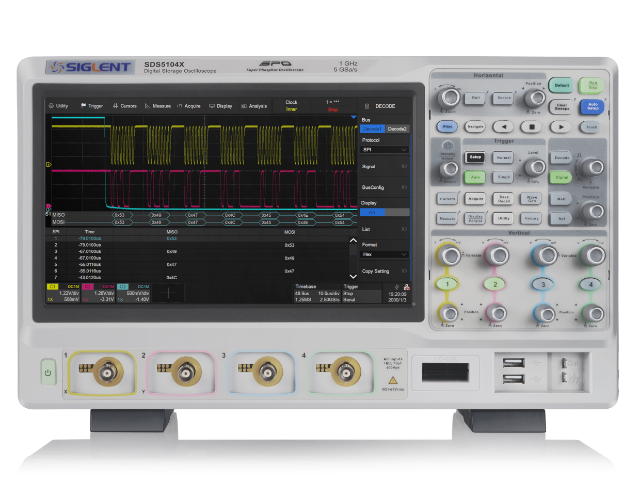Open the on-screen Acquire menu
The width and height of the screenshot is (640, 480).
[x=189, y=106]
